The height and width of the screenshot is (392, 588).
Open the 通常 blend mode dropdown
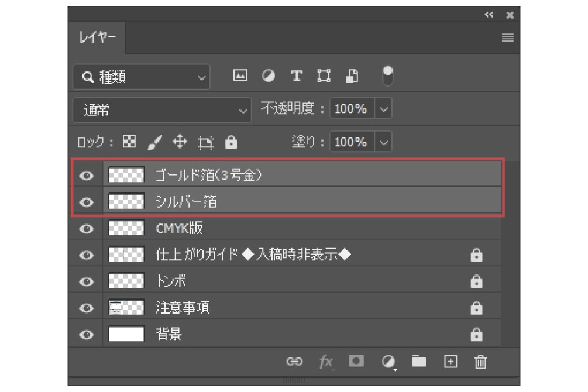pos(162,109)
